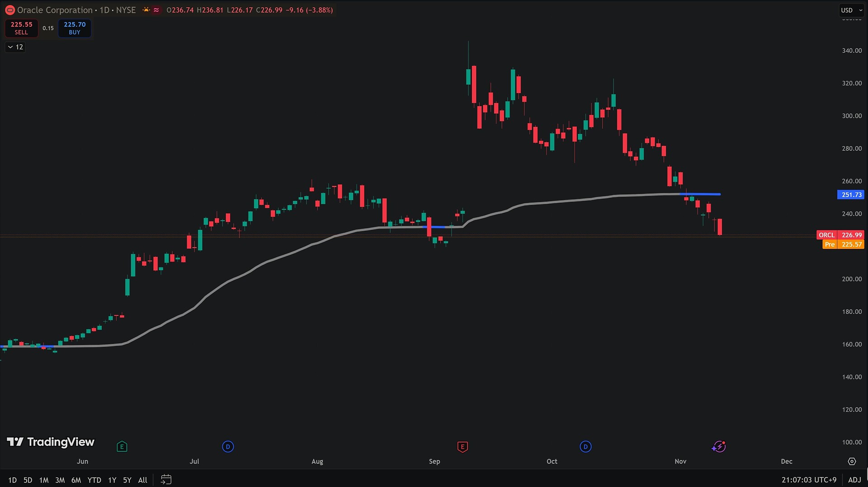Screen dimensions: 868x487
Task: Open the dividend marker in July
Action: [228, 447]
